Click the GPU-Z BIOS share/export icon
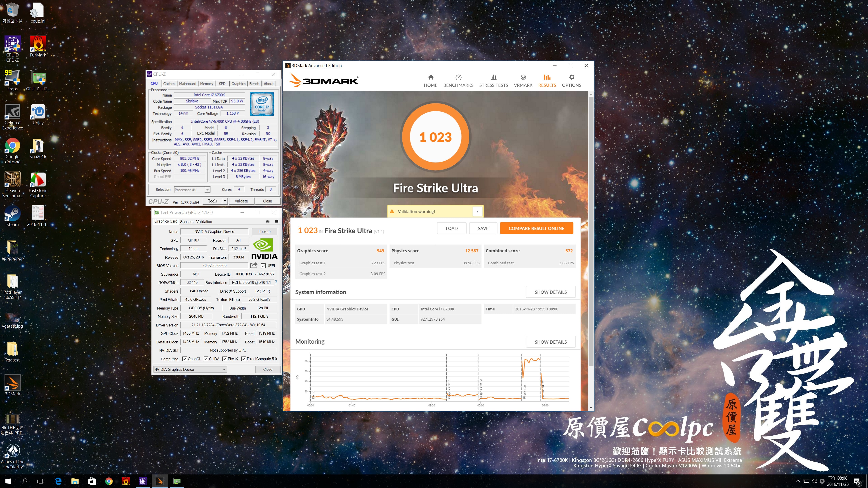 [x=254, y=265]
